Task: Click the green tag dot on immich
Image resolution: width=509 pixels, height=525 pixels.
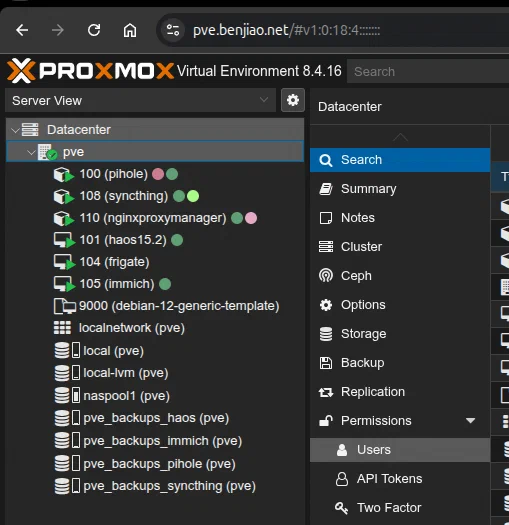Action: [x=165, y=284]
